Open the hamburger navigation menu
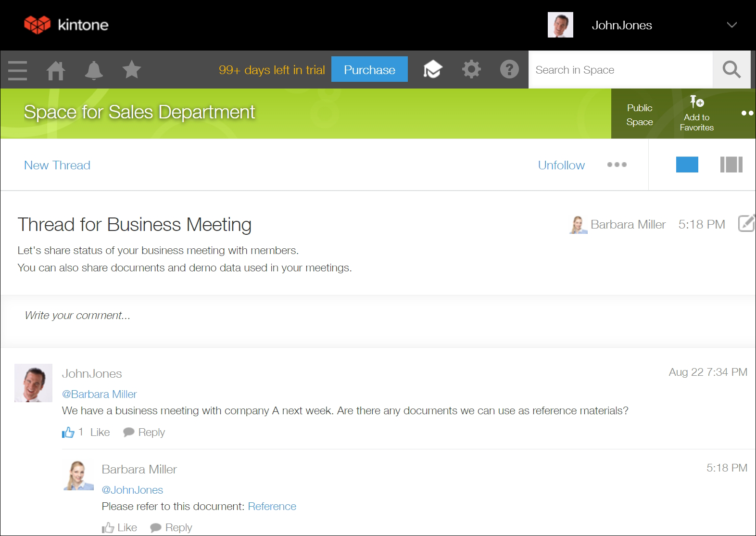 point(18,70)
